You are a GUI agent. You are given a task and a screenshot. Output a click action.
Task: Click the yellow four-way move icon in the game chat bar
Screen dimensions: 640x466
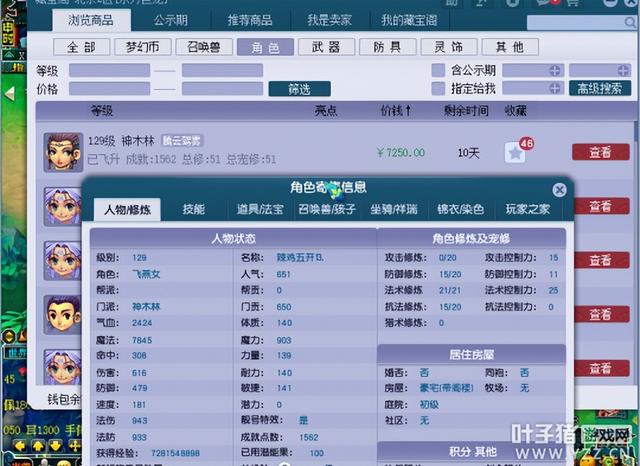(x=74, y=446)
